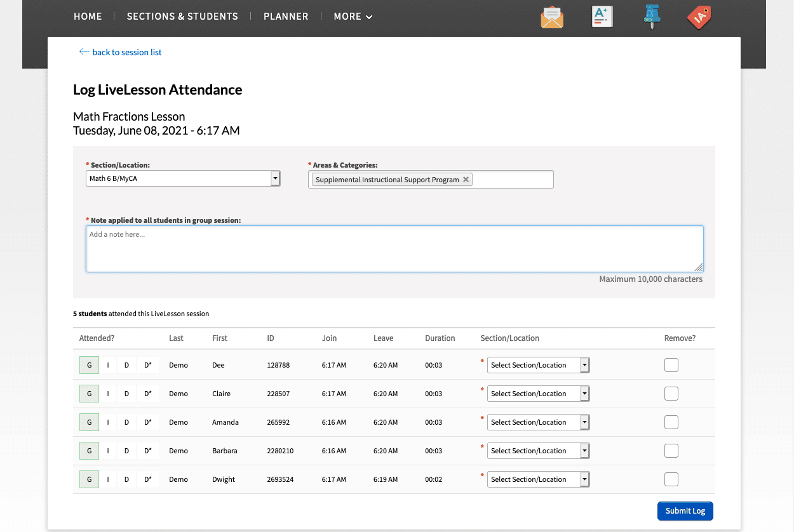Click the blue pushpin icon
Viewport: 794px width, 532px height.
(x=652, y=17)
